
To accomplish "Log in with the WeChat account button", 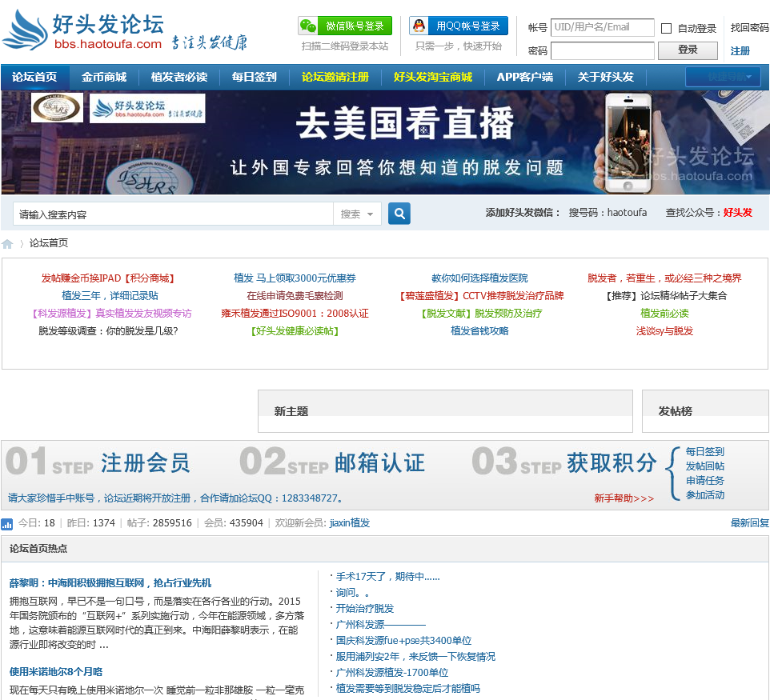I will [345, 26].
